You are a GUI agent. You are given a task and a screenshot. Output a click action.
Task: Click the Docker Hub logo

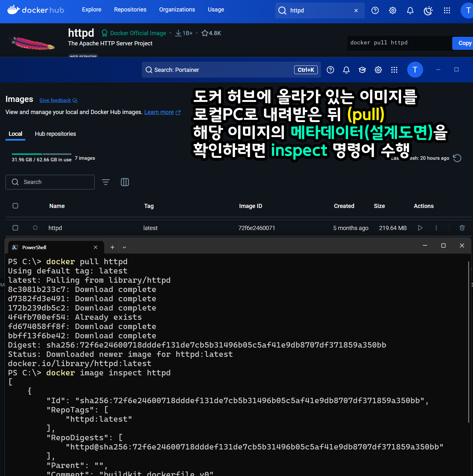pyautogui.click(x=36, y=10)
